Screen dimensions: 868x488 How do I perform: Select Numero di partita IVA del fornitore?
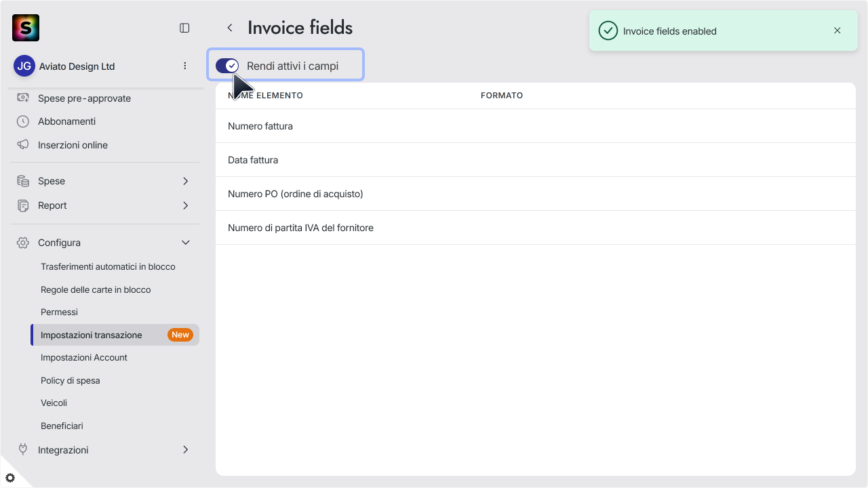pyautogui.click(x=536, y=228)
